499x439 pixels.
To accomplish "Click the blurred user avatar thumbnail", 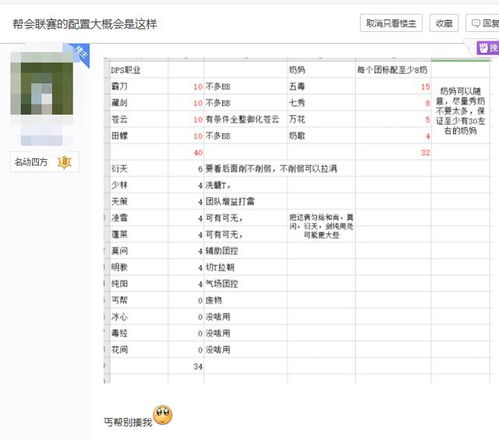I will point(42,84).
